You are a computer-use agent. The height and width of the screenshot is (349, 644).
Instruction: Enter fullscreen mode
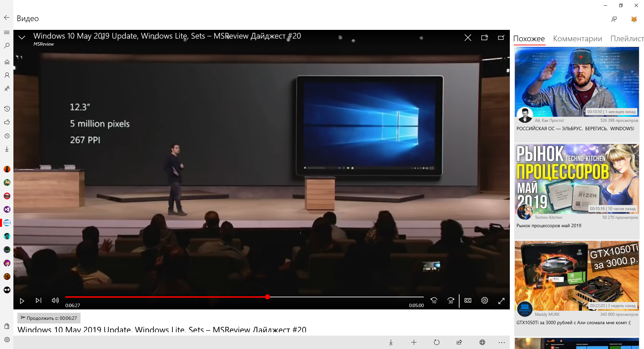pos(501,301)
